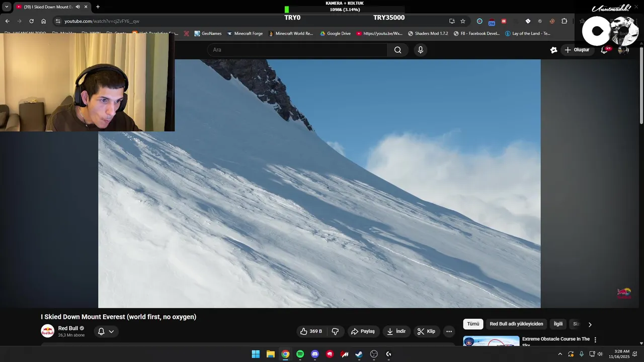
Task: Close the I Skied Down Mount tab
Action: (x=86, y=7)
